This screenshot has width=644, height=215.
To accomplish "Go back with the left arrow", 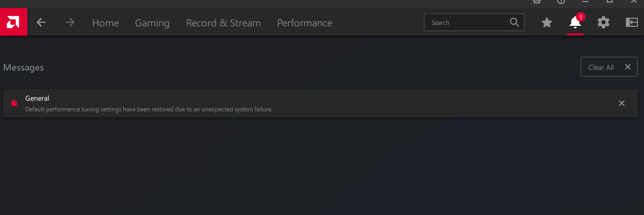I will (x=41, y=23).
